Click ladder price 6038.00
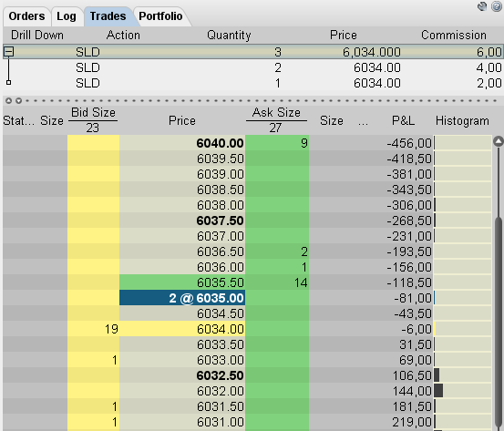 coord(221,205)
